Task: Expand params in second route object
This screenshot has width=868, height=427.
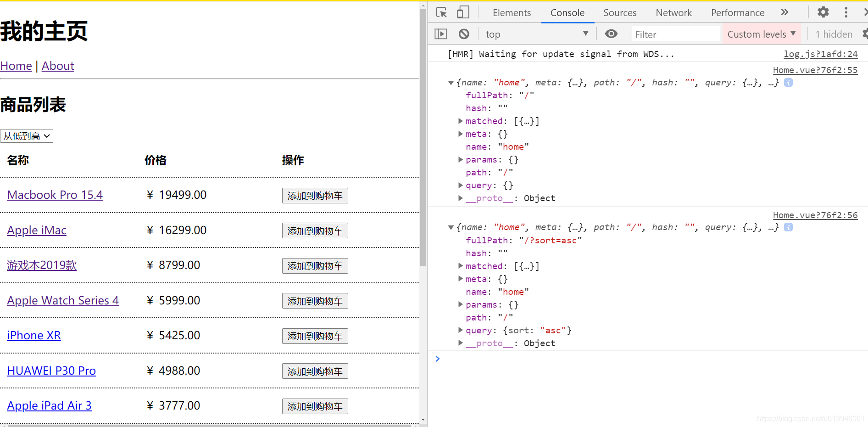Action: [461, 304]
